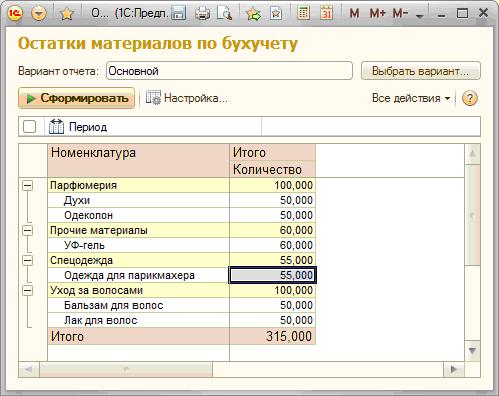The image size is (499, 396).
Task: Select the Бальзам для волос row
Action: coord(182,305)
